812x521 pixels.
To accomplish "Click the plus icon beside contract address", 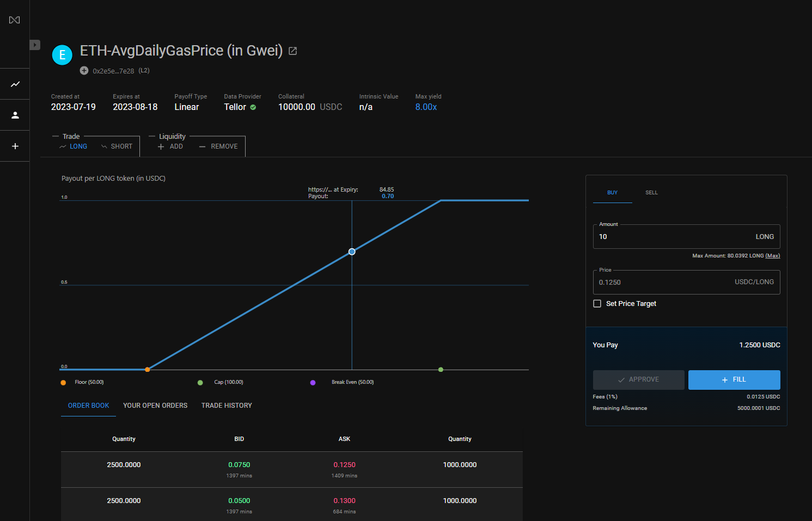I will pyautogui.click(x=84, y=71).
